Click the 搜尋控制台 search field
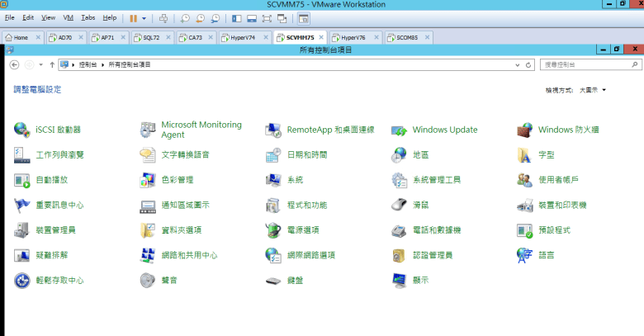Viewport: 644px width, 336px height. pos(586,64)
